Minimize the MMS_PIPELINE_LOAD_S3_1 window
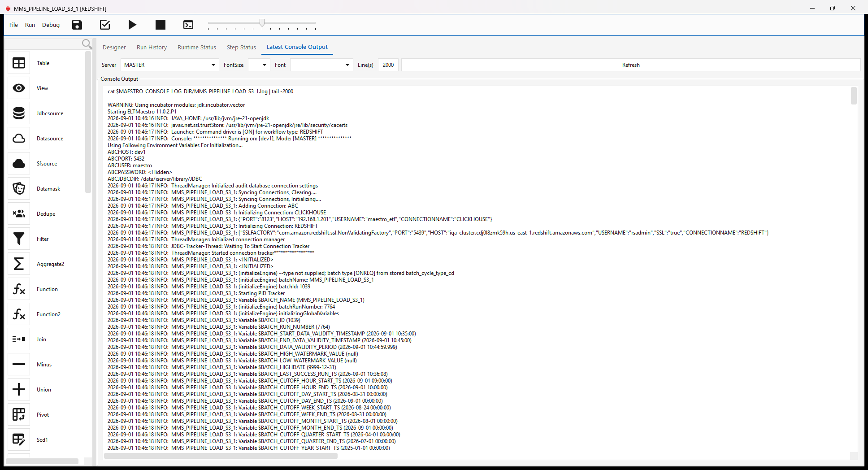 (x=812, y=8)
